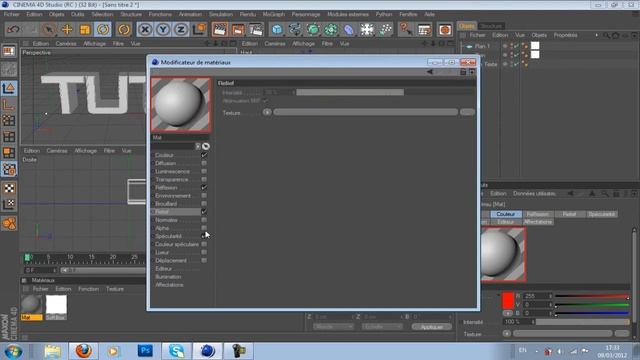640x360 pixels.
Task: Click the back arrow in material editor header
Action: 430,72
